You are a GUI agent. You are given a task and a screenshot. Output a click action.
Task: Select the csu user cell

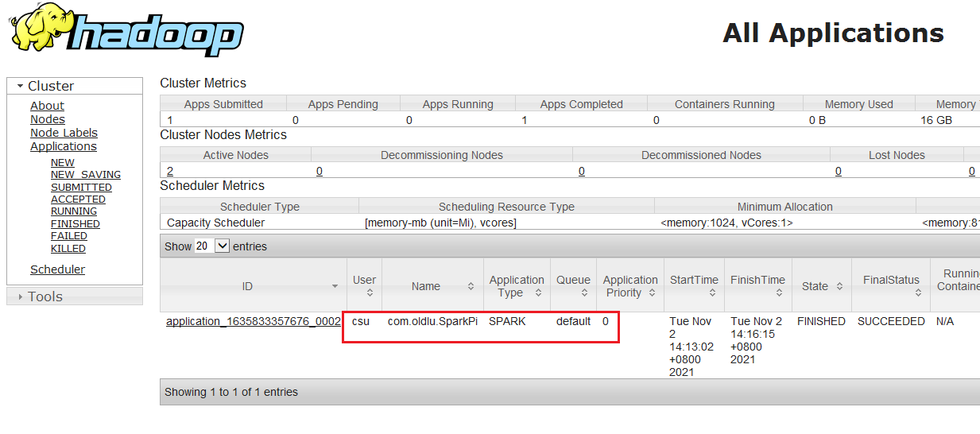(361, 321)
